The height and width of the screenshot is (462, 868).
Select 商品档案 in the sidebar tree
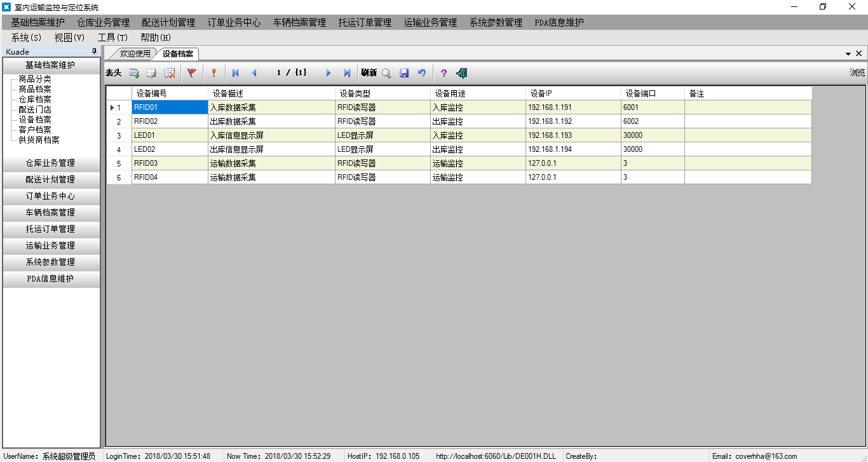click(x=35, y=89)
